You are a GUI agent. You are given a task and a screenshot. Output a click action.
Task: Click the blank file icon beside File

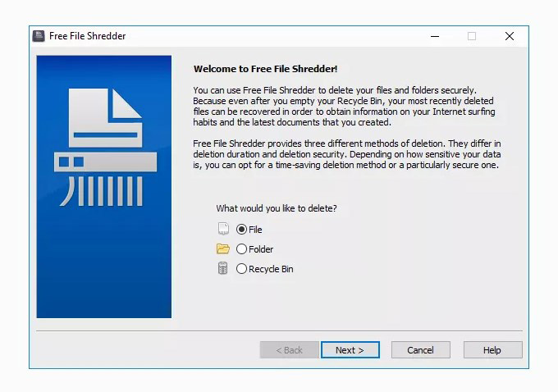223,229
